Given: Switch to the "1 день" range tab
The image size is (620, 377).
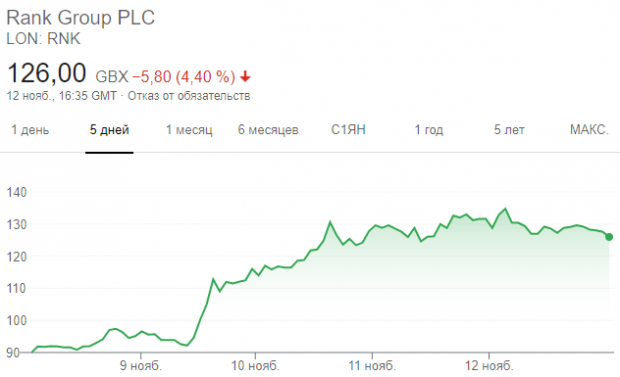Looking at the screenshot, I should pos(30,130).
